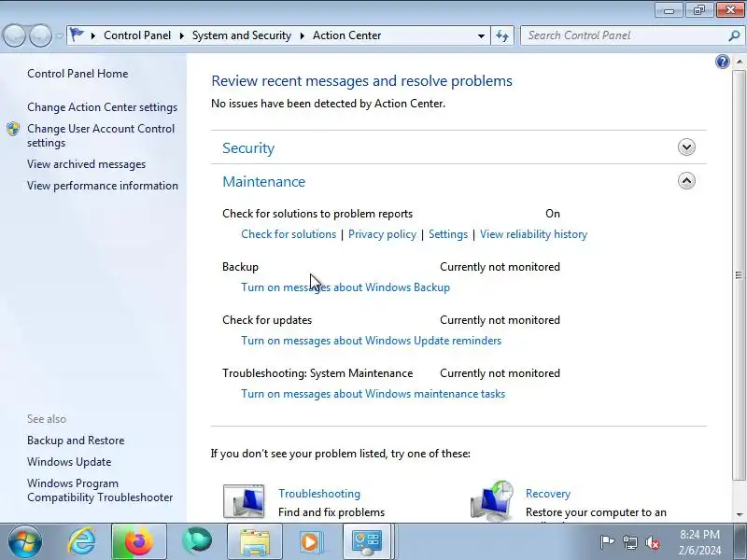Open the Privacy policy link
The height and width of the screenshot is (560, 747).
tap(382, 234)
